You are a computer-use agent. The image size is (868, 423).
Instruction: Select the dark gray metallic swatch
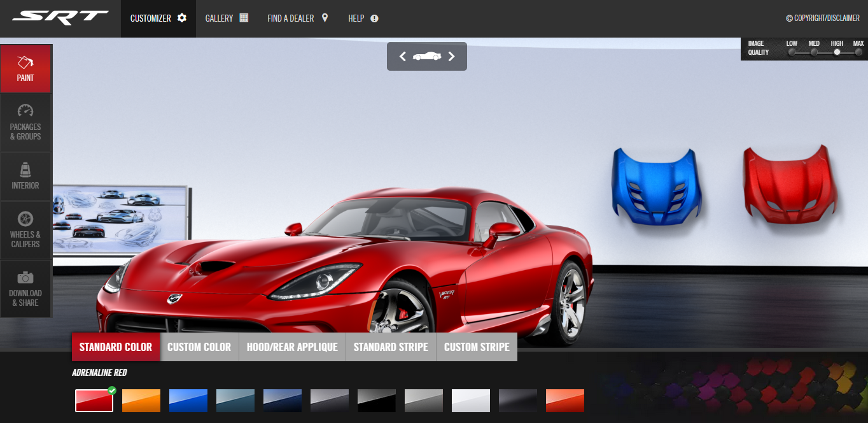point(330,401)
